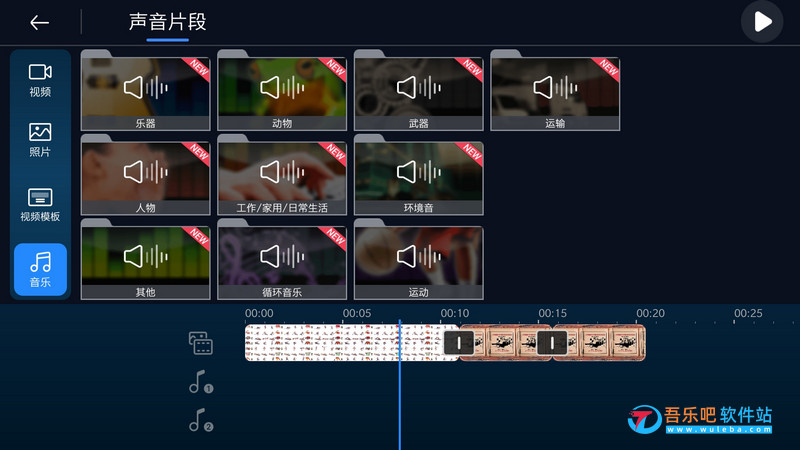Open the 武器 sound folder

point(418,91)
